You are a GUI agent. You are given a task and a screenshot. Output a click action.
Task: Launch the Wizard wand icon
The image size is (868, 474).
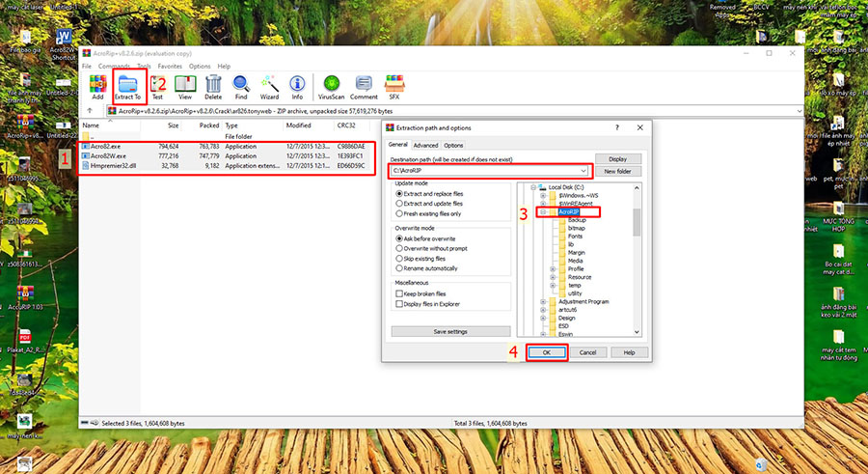[x=270, y=87]
